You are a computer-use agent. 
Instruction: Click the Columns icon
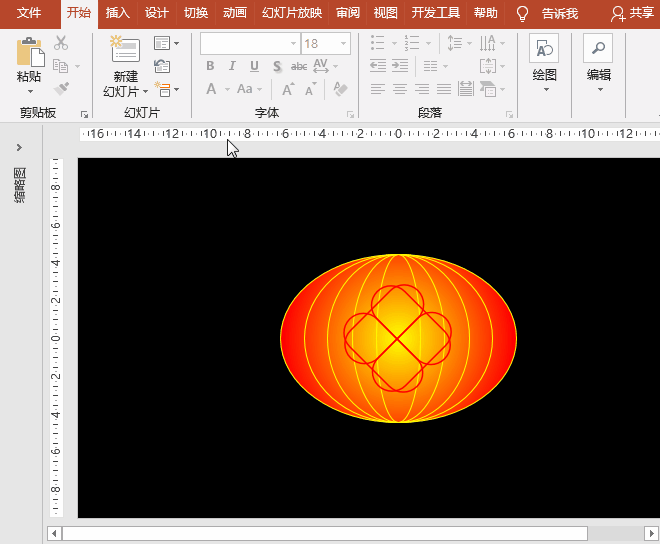(430, 66)
